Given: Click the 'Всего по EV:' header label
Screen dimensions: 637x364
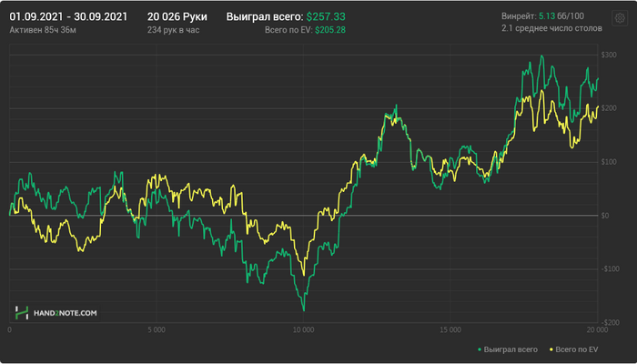Looking at the screenshot, I should (x=288, y=30).
